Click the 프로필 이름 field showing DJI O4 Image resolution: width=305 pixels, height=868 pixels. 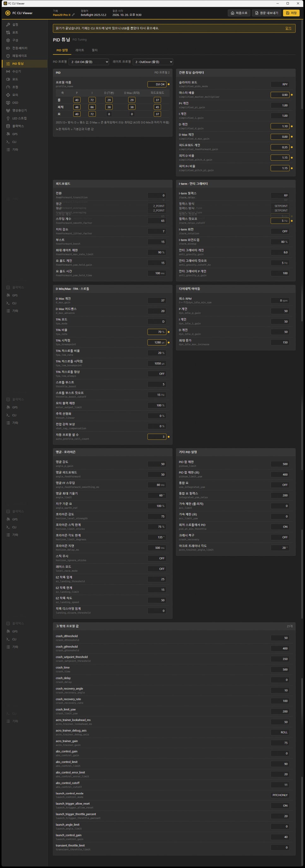coord(157,84)
